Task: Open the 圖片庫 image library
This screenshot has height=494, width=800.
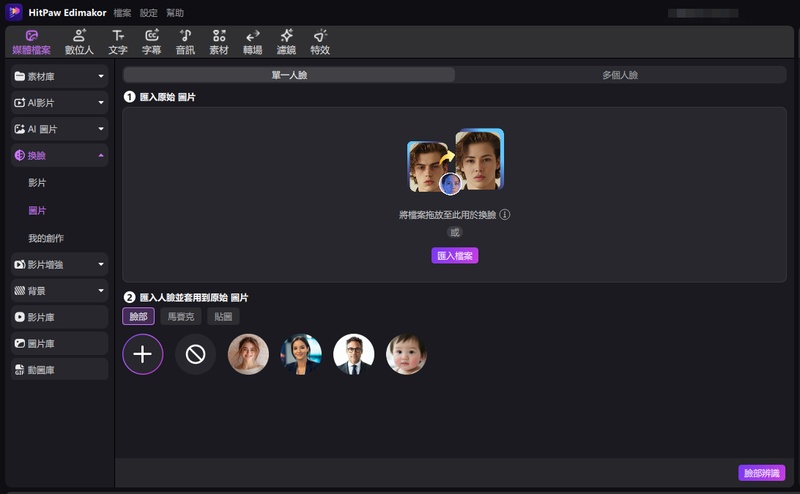Action: (59, 343)
